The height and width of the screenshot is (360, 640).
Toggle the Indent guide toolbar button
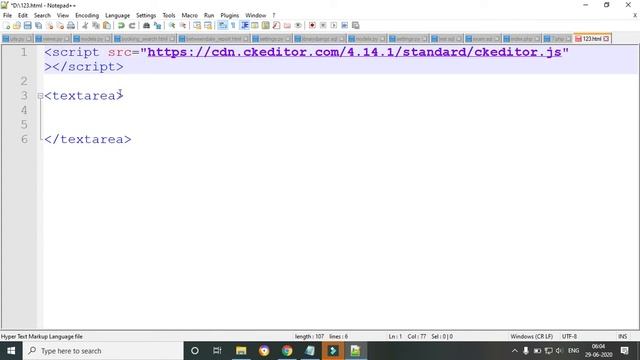tap(244, 25)
